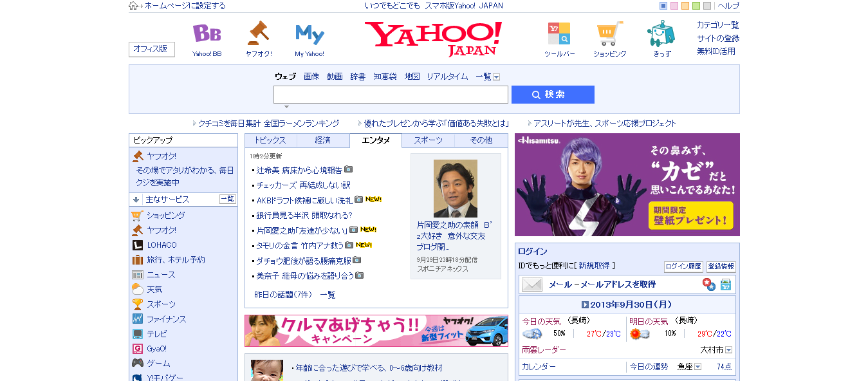Open the ツールバー icon
Image resolution: width=868 pixels, height=381 pixels.
tap(559, 33)
